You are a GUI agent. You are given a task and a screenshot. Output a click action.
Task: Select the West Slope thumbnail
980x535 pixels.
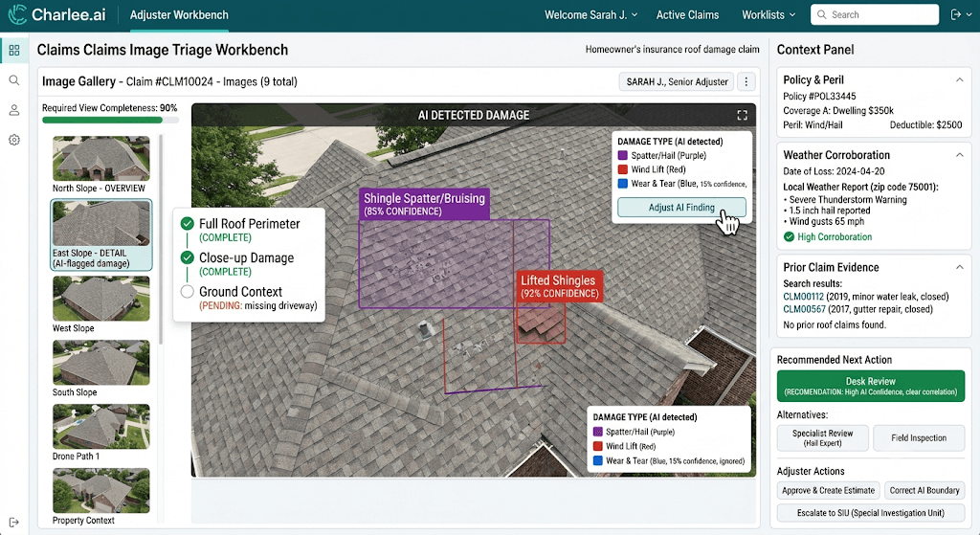tap(100, 299)
